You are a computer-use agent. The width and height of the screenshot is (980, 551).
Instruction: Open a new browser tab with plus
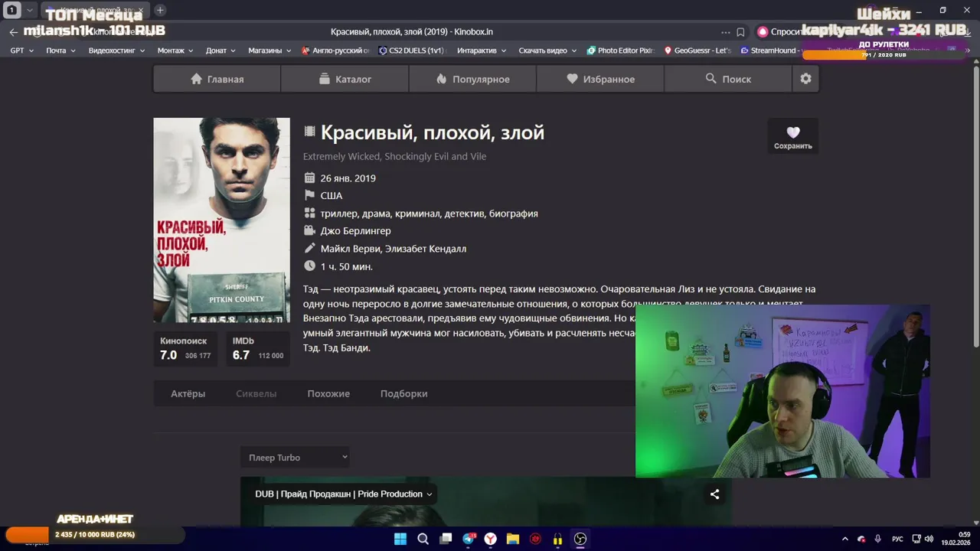[x=160, y=10]
